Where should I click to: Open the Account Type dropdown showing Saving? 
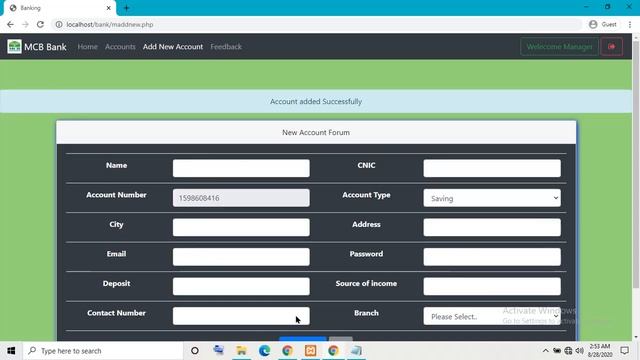492,198
